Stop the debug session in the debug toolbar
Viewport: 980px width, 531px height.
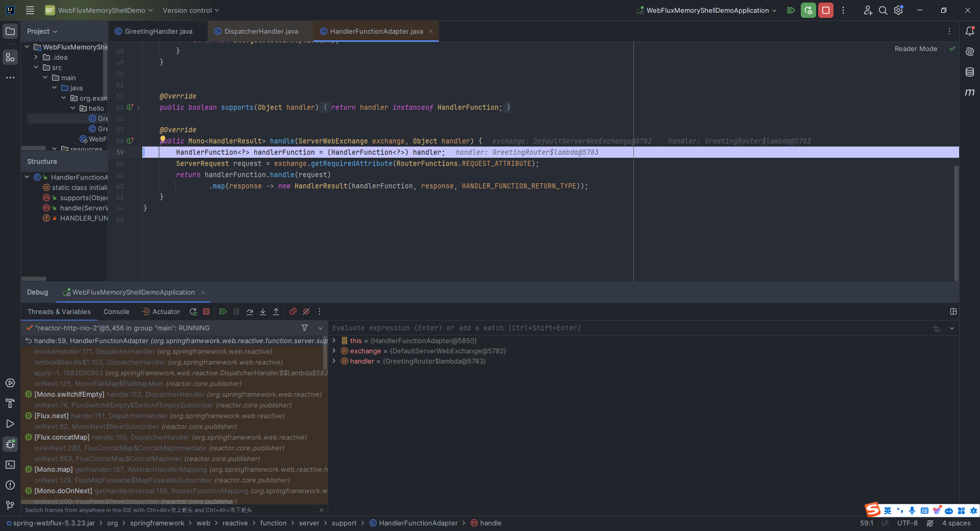[206, 311]
